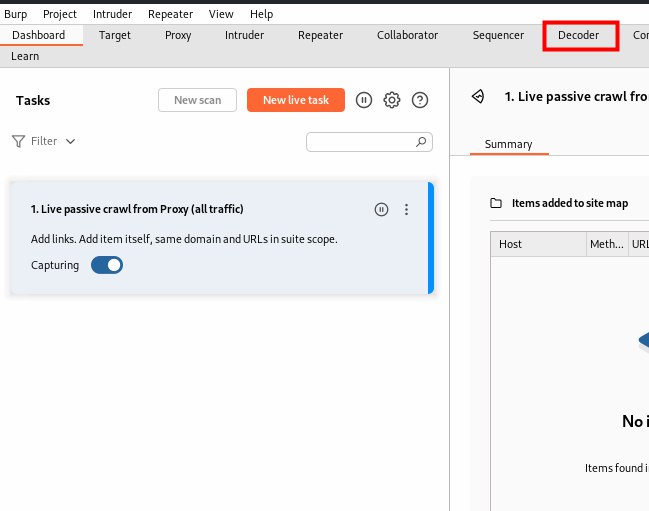This screenshot has width=649, height=511.
Task: Click the search magnifier icon in the Tasks search box
Action: click(x=421, y=142)
